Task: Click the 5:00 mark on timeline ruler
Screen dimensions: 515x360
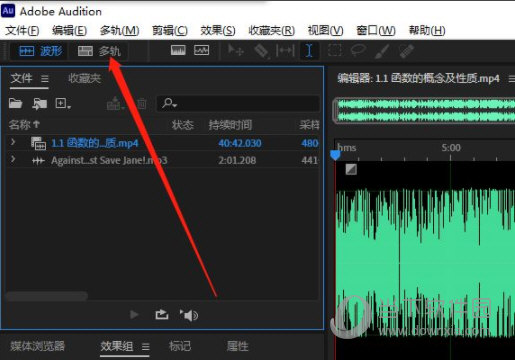Action: coord(451,148)
